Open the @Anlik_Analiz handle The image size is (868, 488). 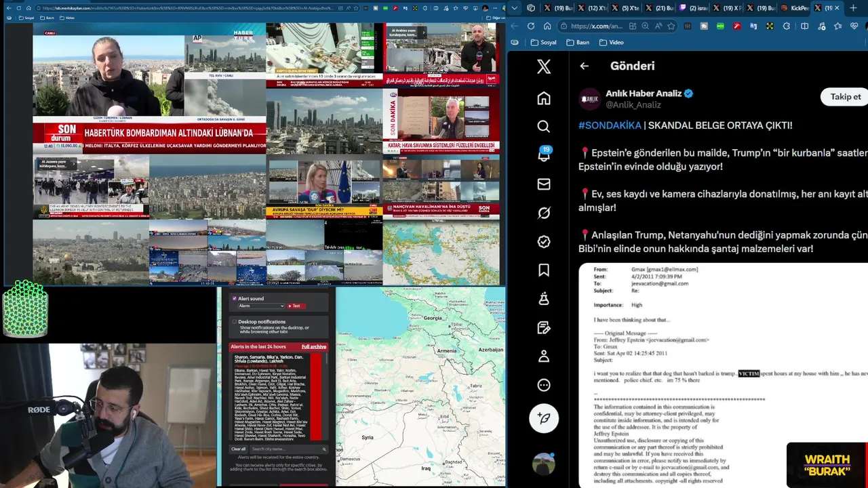tap(633, 105)
